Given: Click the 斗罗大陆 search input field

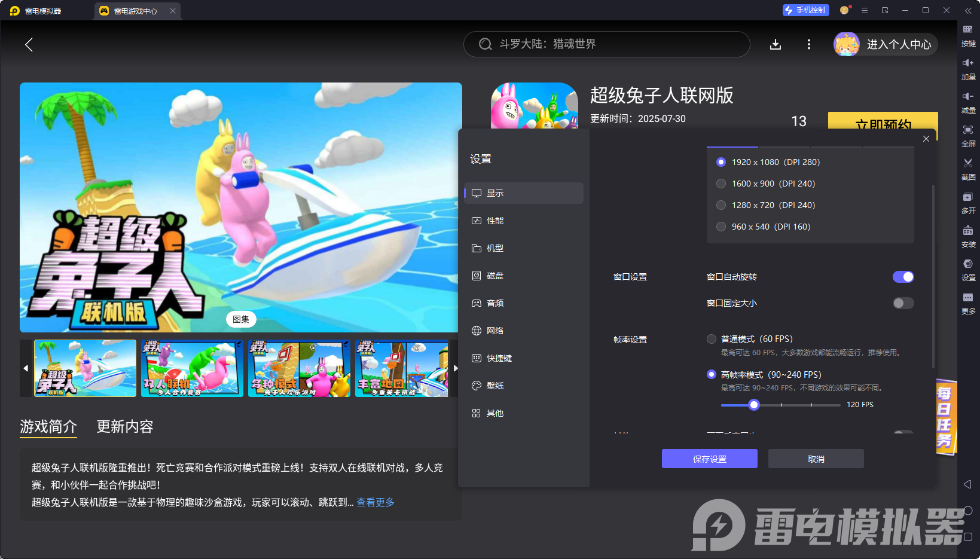Looking at the screenshot, I should coord(606,44).
